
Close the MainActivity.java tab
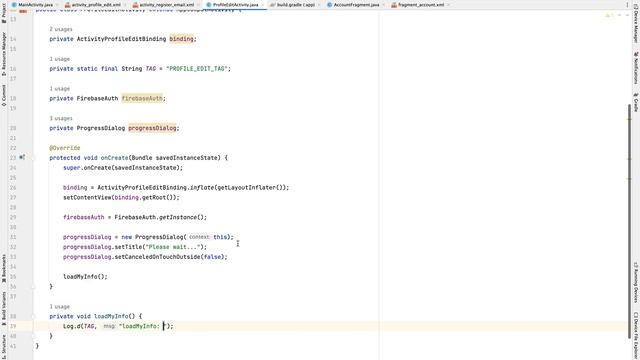[57, 5]
